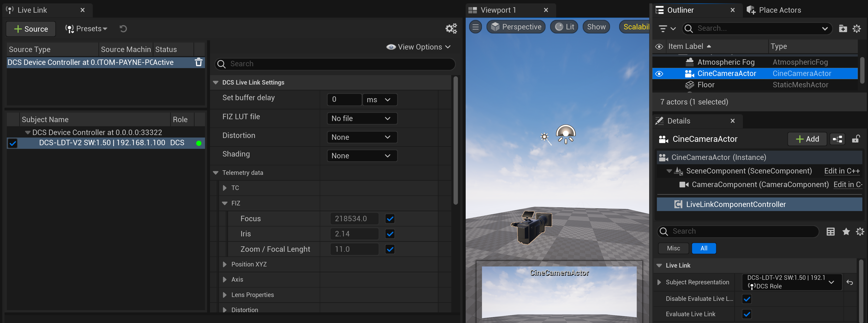
Task: Select CameraComponent in component tree
Action: coord(760,185)
